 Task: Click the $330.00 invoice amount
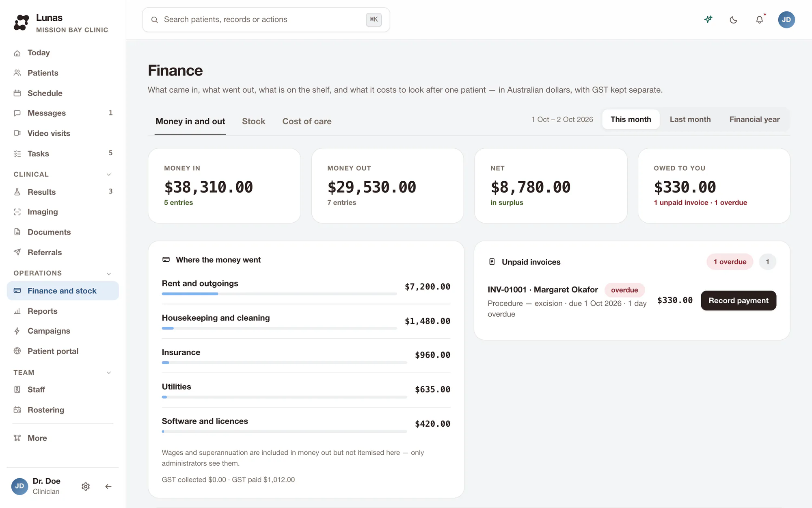coord(675,300)
